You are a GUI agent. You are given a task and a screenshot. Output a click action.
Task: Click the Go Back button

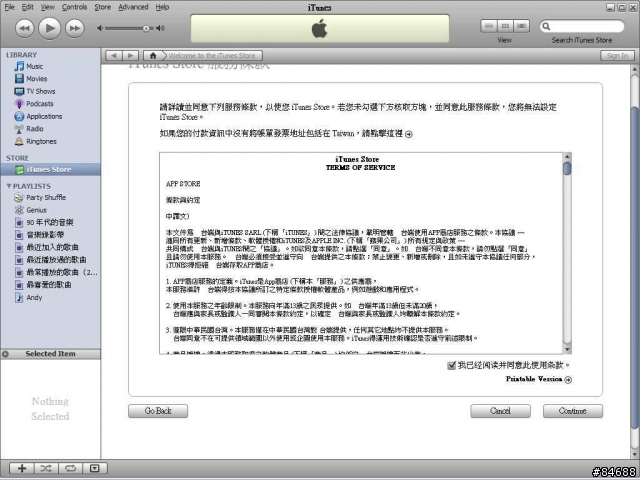coord(158,411)
